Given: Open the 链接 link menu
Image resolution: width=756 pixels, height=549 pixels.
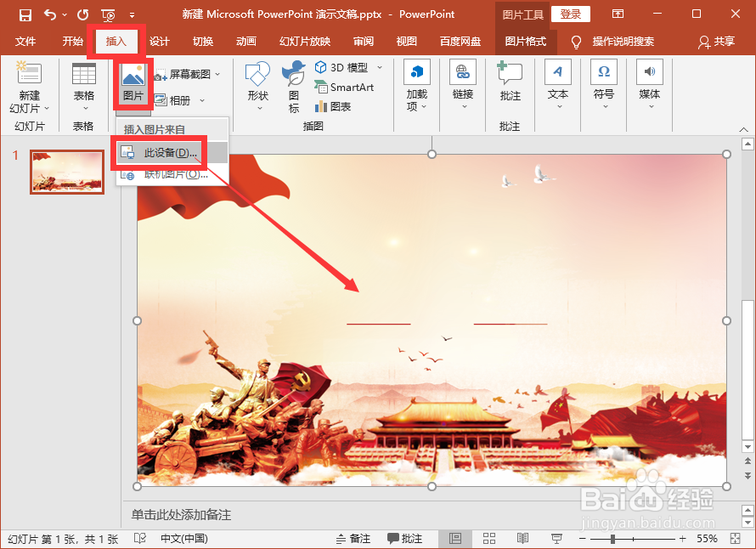Looking at the screenshot, I should pos(463,85).
